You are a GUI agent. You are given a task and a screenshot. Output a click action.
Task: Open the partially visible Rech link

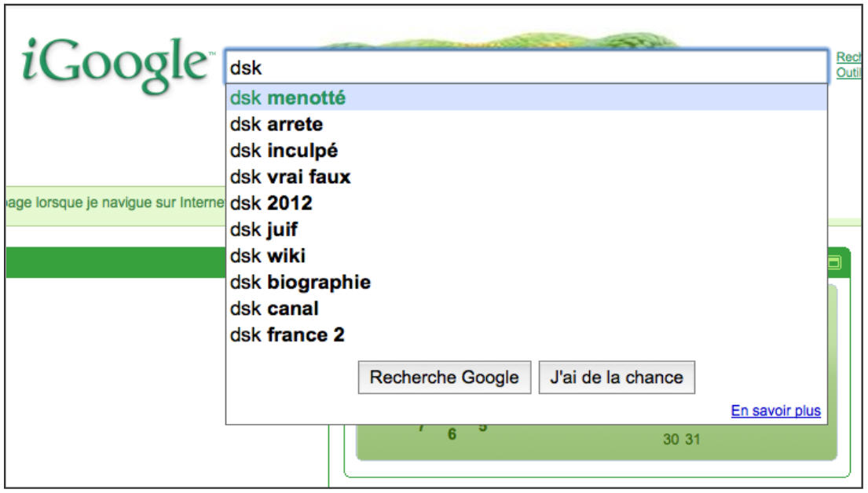(848, 57)
